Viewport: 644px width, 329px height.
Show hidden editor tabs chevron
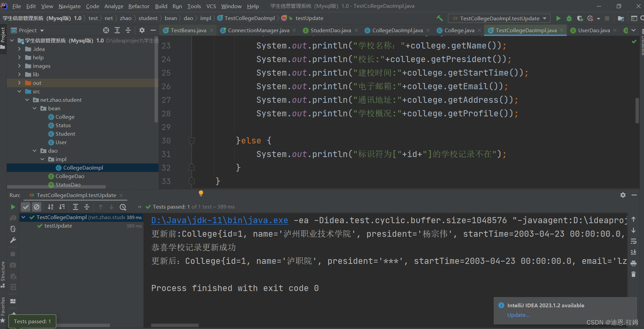click(x=633, y=30)
